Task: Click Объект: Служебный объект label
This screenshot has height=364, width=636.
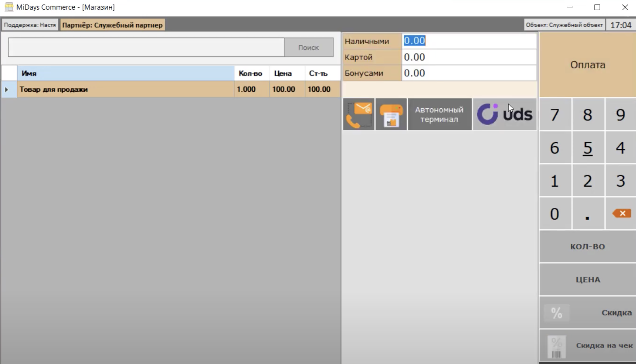Action: [564, 25]
